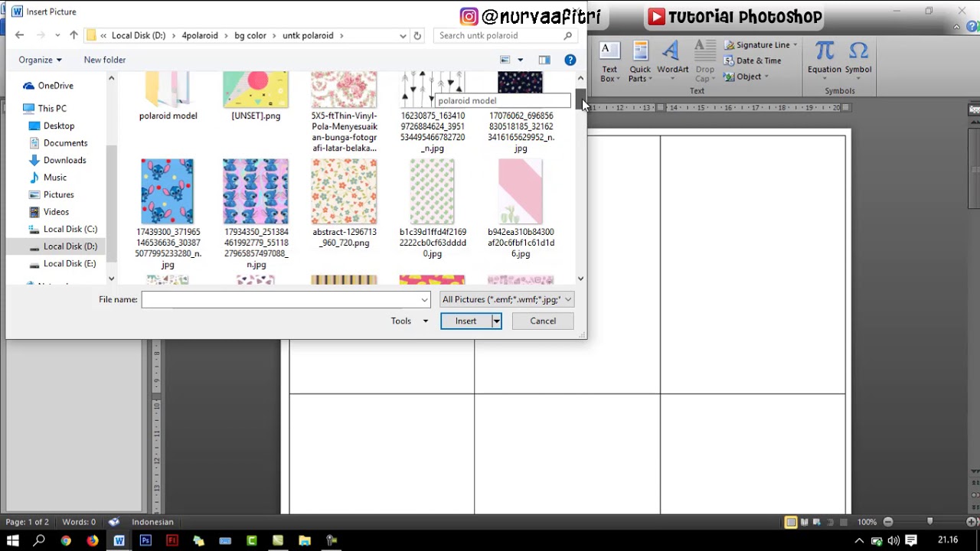Screen dimensions: 980x551
Task: Select OneDrive in the navigation pane
Action: click(x=55, y=86)
